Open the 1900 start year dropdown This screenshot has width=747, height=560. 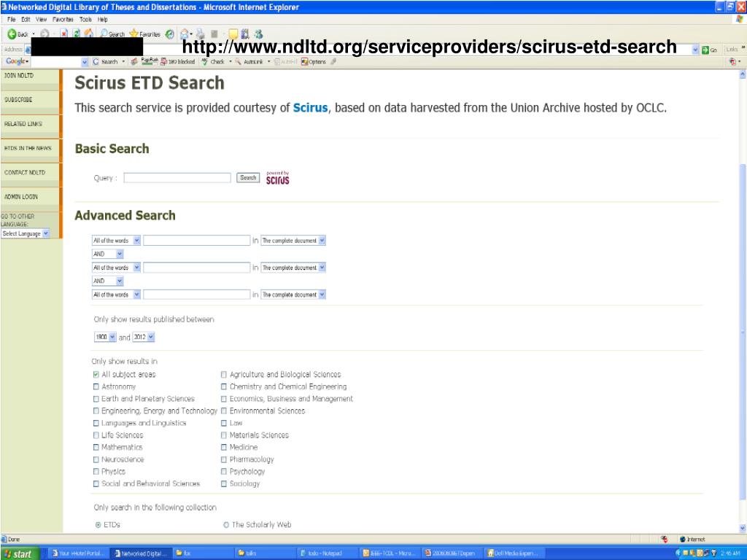(105, 337)
